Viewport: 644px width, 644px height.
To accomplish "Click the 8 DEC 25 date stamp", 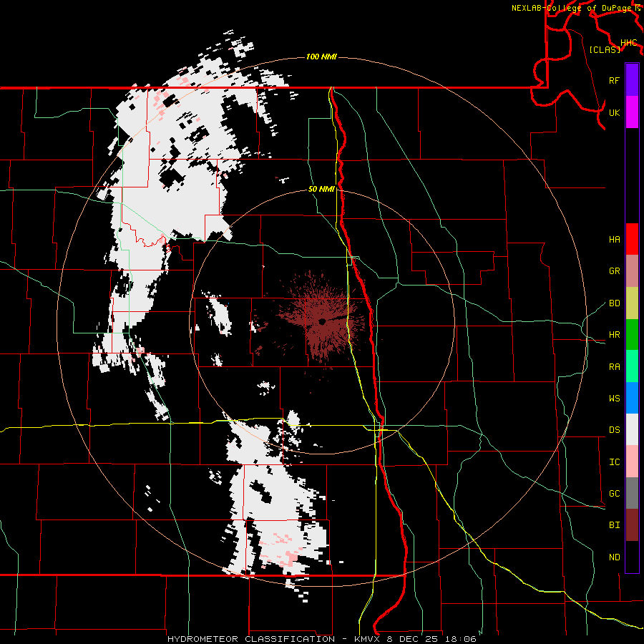I will click(x=413, y=639).
